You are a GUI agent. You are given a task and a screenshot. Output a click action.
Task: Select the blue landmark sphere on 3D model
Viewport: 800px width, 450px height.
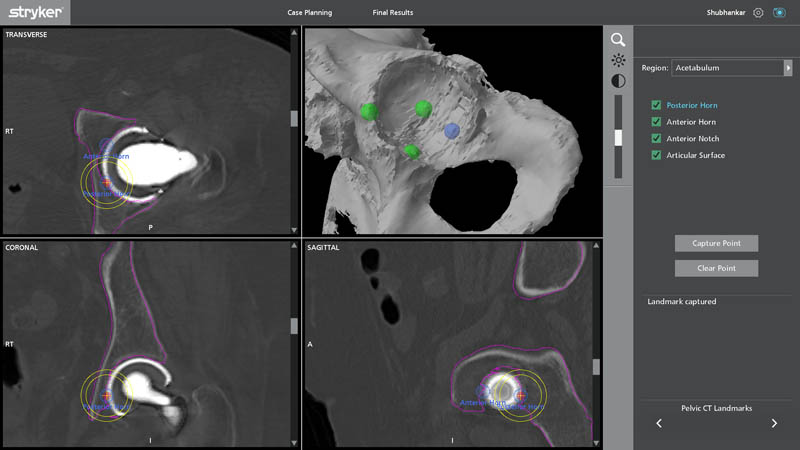[452, 131]
